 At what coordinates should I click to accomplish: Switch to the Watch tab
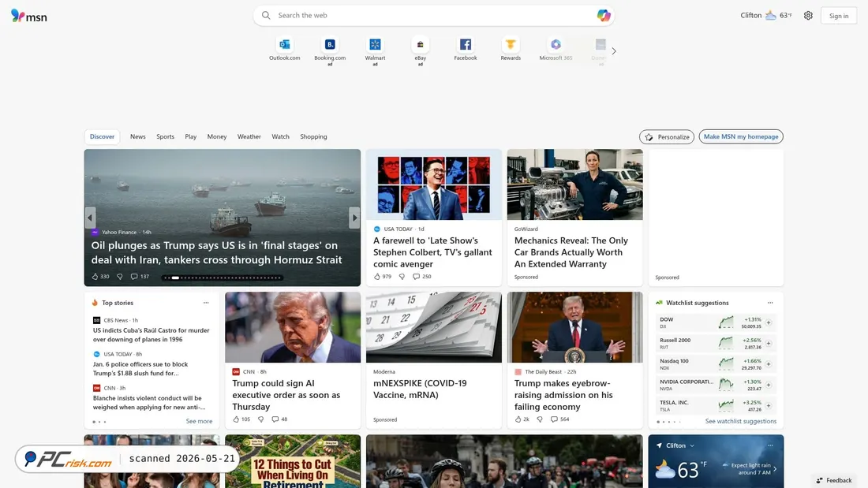[x=281, y=136]
